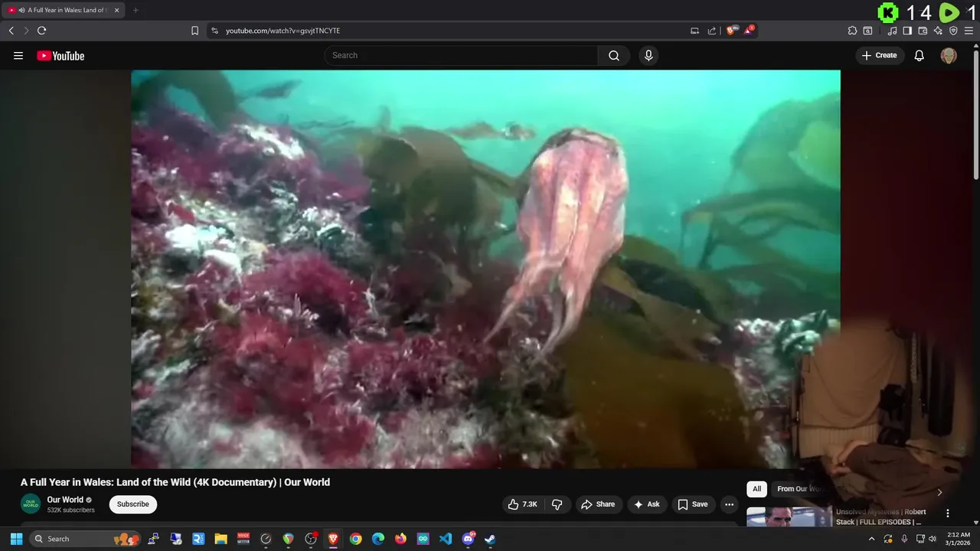Open File Explorer from the taskbar

coord(220,539)
